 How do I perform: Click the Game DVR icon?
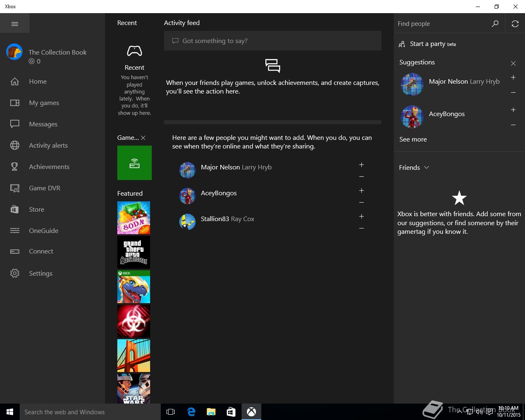(15, 188)
